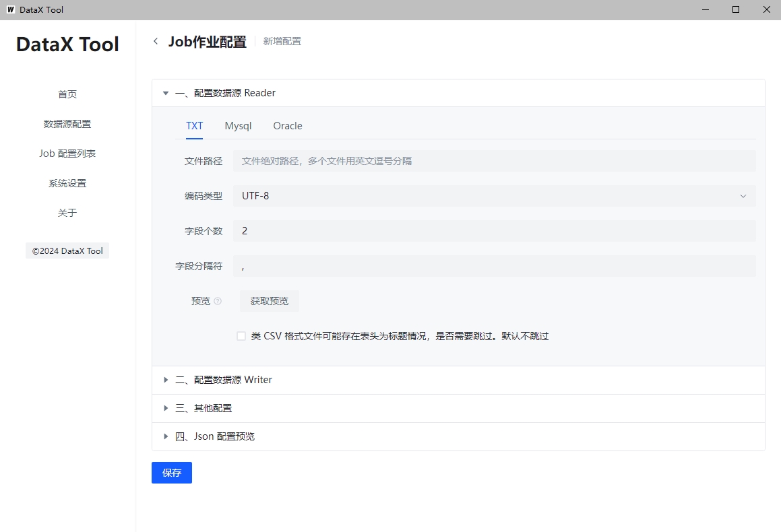This screenshot has width=781, height=532.
Task: Switch to the Oracle reader tab
Action: [x=287, y=126]
